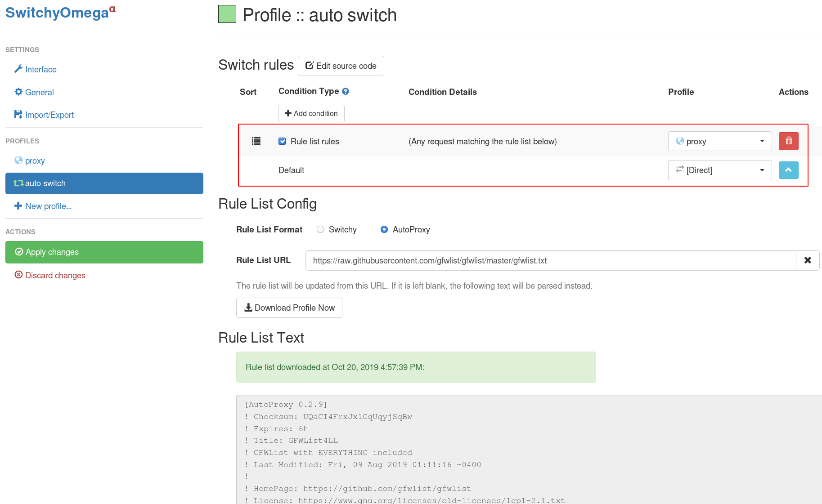The image size is (822, 504).
Task: Click the wrench icon beside Interface
Action: (19, 69)
